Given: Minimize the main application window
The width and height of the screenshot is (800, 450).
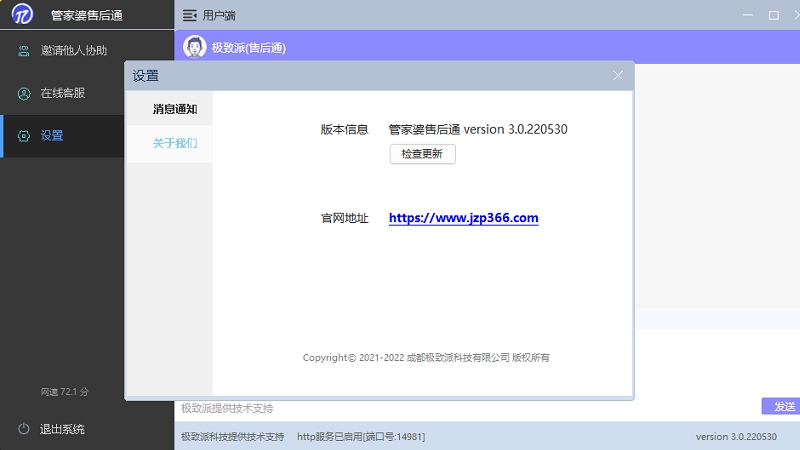Looking at the screenshot, I should [746, 15].
